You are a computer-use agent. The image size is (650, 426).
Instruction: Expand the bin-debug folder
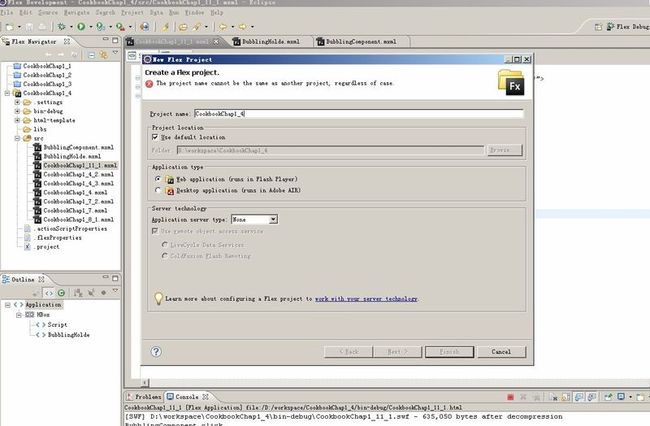17,111
